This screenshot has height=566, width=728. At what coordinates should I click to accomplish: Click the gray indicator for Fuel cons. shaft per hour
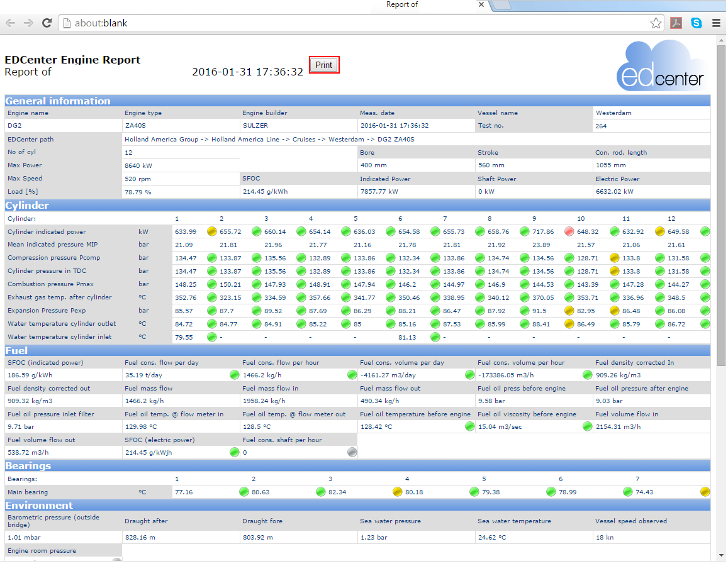pos(352,452)
